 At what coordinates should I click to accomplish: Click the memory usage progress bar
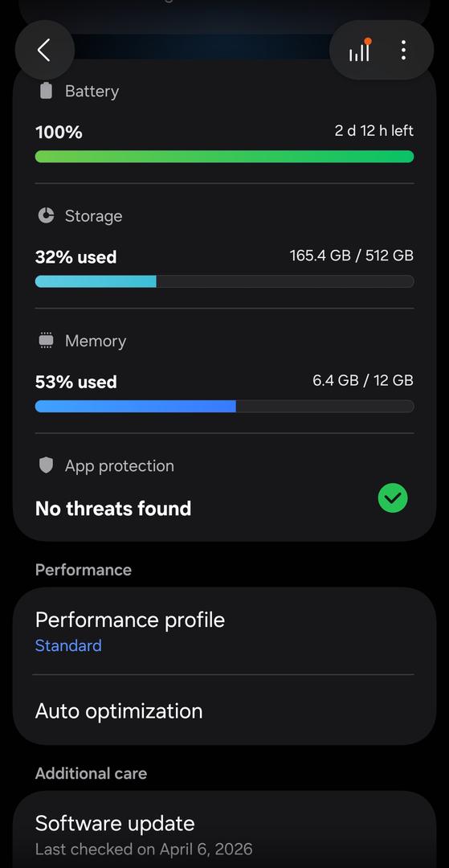pos(225,407)
